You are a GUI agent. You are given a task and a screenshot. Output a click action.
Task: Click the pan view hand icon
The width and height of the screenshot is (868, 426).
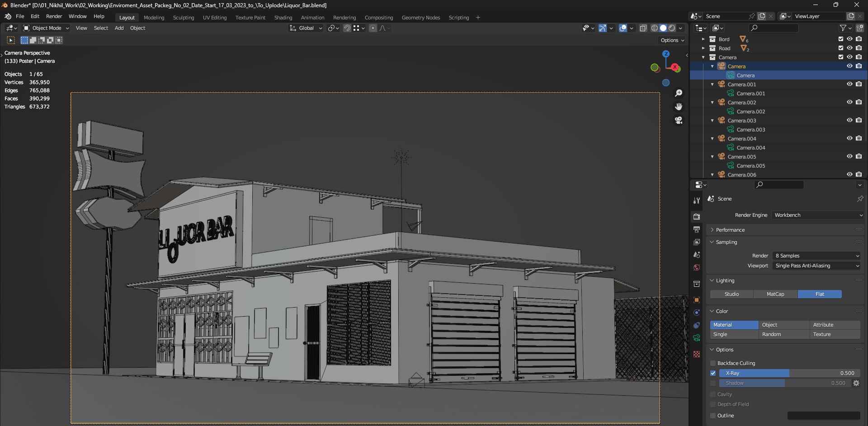click(679, 107)
